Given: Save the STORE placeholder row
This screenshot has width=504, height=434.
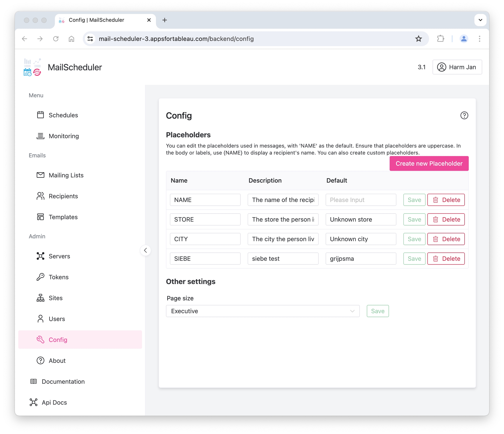Looking at the screenshot, I should (x=414, y=219).
